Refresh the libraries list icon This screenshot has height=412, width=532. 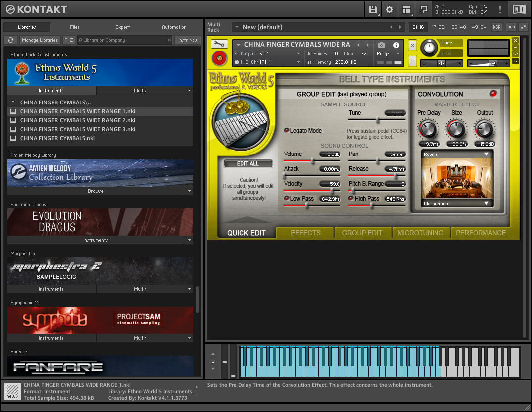11,40
